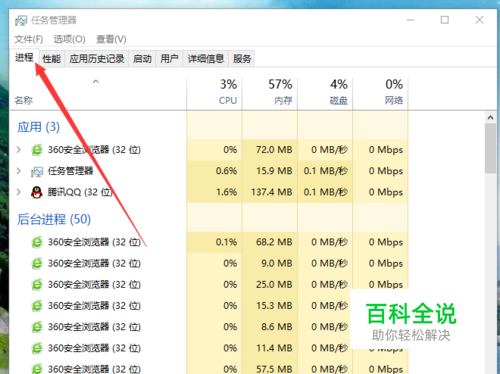Sort by the CPU column header

click(x=214, y=93)
